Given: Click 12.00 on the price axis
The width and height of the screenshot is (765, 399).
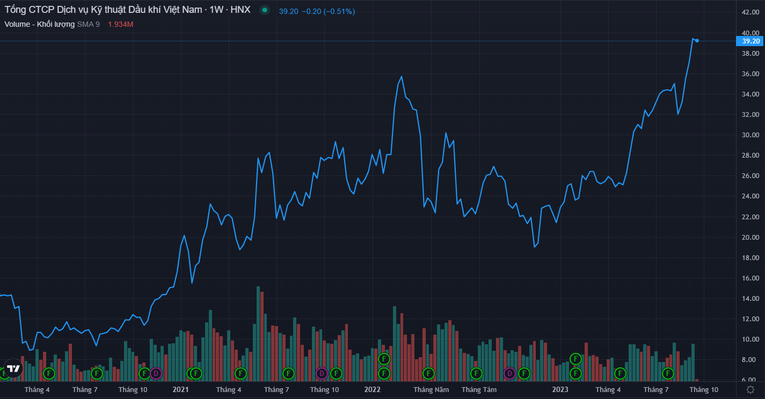Looking at the screenshot, I should coord(750,319).
